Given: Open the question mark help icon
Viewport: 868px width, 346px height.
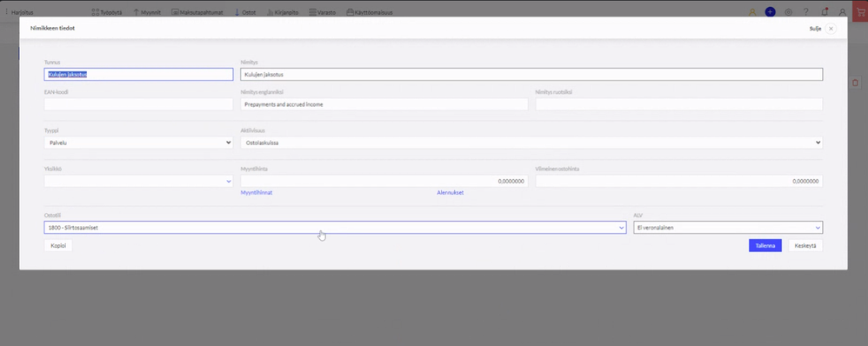Looking at the screenshot, I should 806,11.
